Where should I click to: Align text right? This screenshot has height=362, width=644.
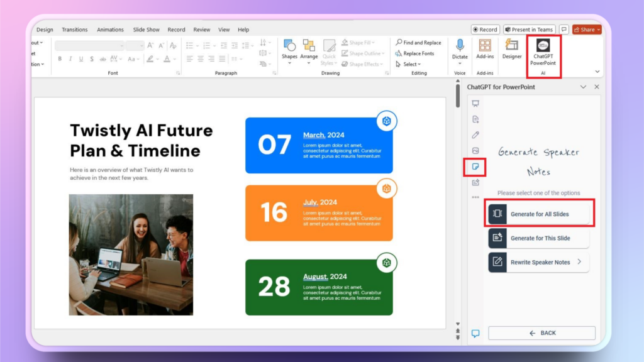pos(211,59)
